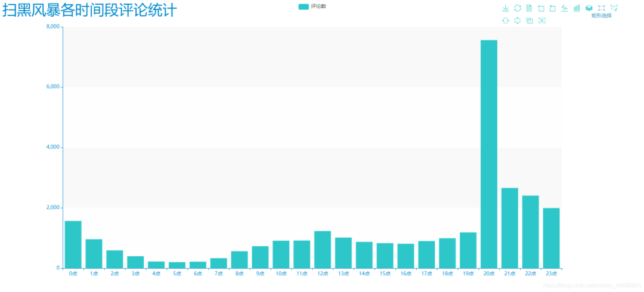Select the polygon lasso brush icon

point(614,8)
